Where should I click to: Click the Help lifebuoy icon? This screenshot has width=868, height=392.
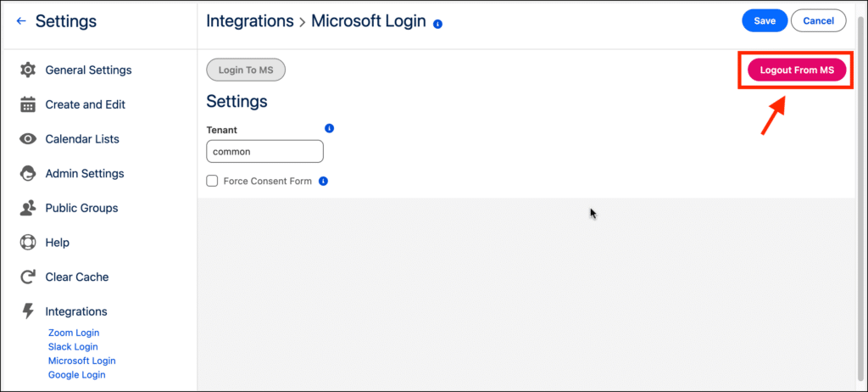[28, 243]
